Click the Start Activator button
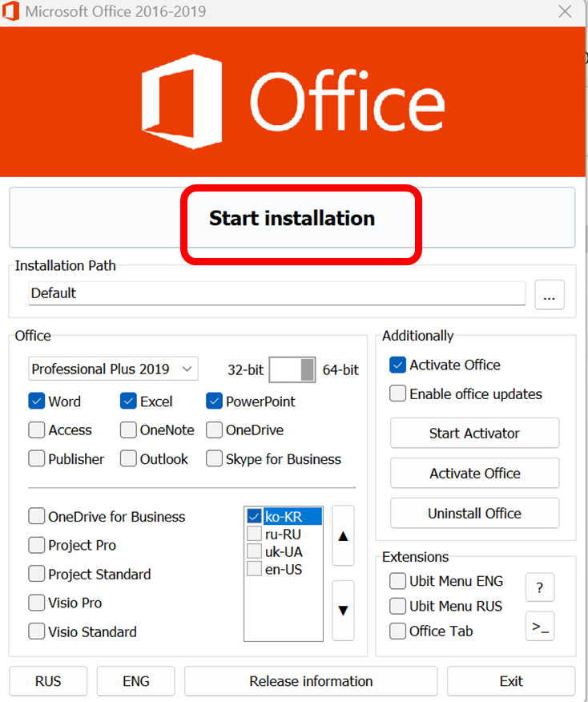 (475, 433)
